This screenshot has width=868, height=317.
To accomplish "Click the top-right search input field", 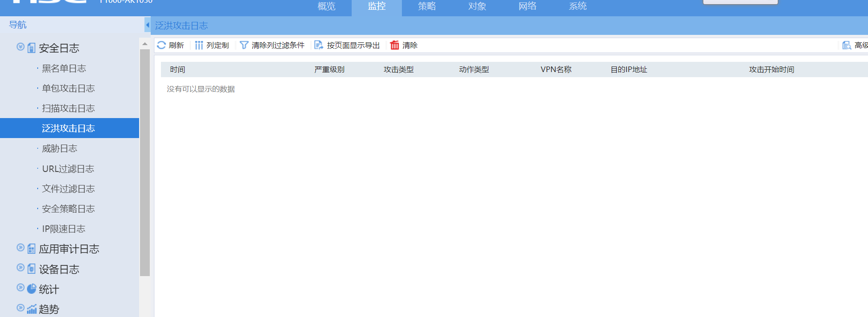I will [x=740, y=2].
